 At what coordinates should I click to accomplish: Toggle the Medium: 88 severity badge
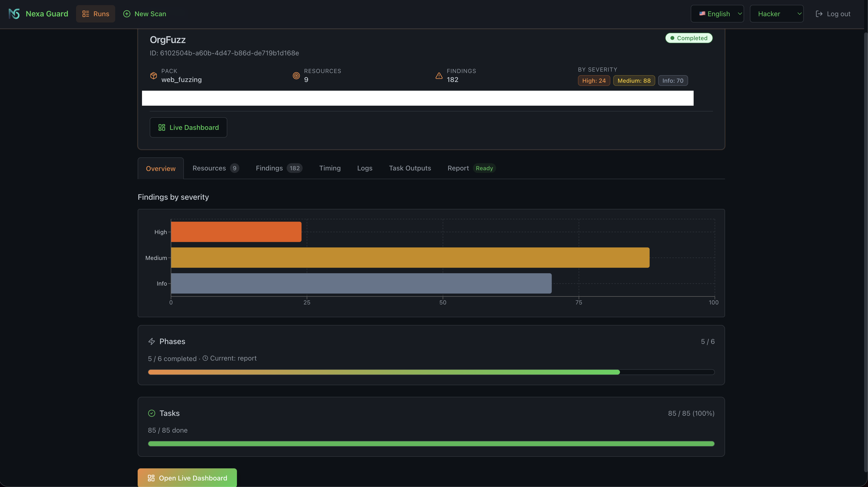pyautogui.click(x=634, y=81)
